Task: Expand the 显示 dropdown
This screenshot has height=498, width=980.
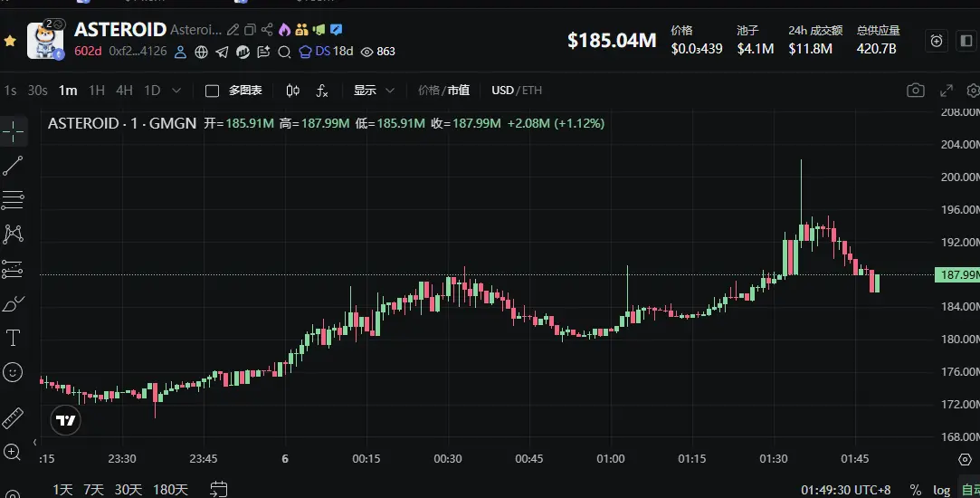Action: pyautogui.click(x=374, y=91)
